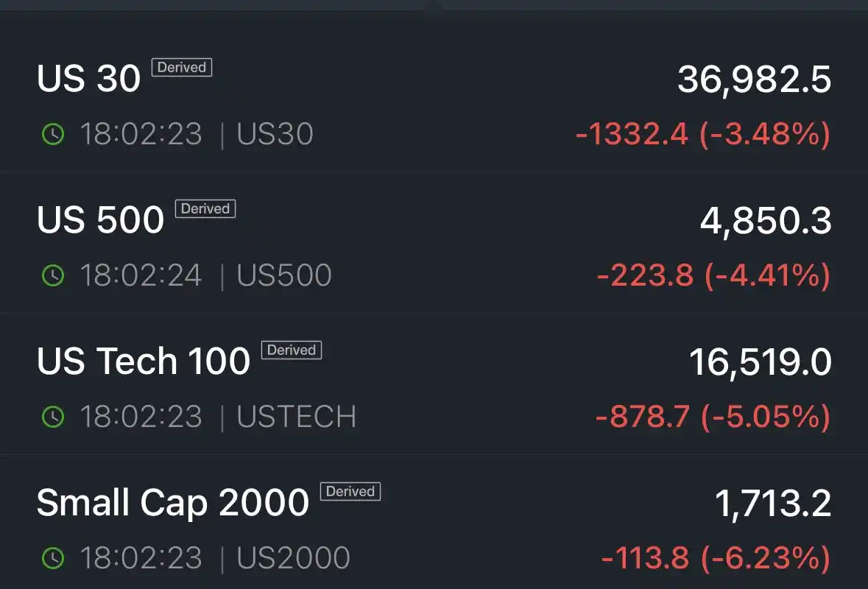Click the green clock icon in US 30 row
The image size is (868, 589).
pyautogui.click(x=52, y=134)
